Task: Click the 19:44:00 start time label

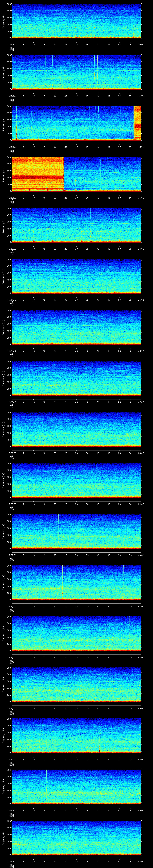Action: pos(12,810)
